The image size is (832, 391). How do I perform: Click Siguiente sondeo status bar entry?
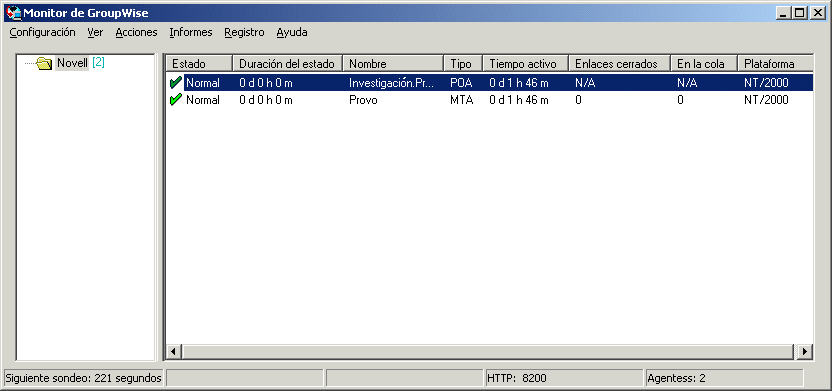(83, 378)
